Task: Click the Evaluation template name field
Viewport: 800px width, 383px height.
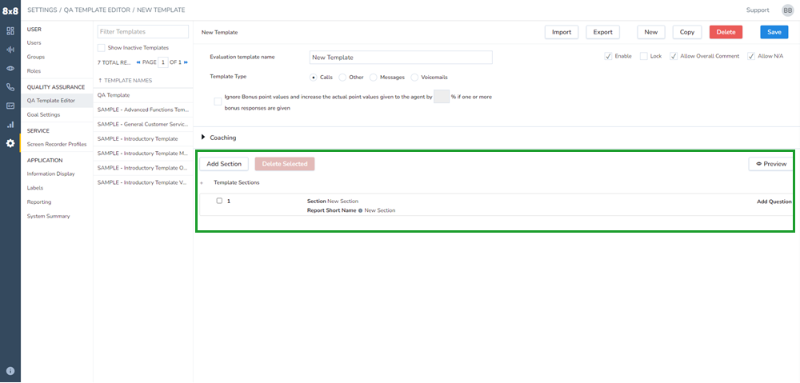Action: click(401, 58)
